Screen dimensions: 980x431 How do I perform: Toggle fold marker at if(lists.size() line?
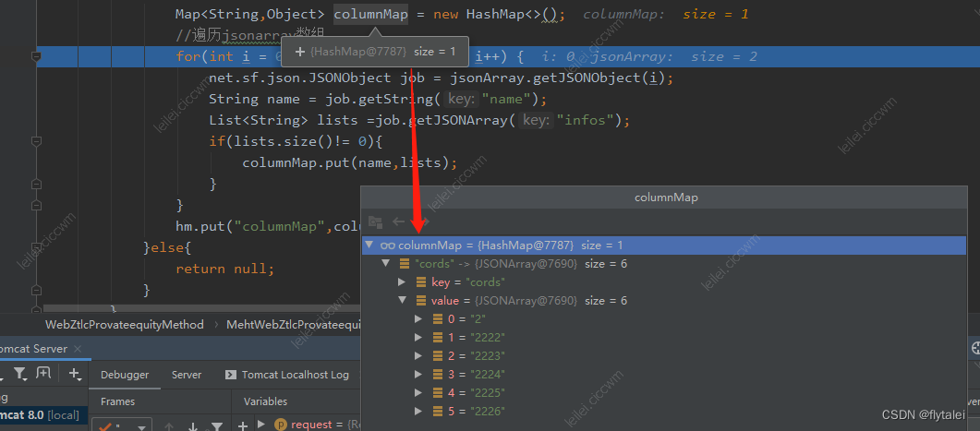pyautogui.click(x=36, y=142)
